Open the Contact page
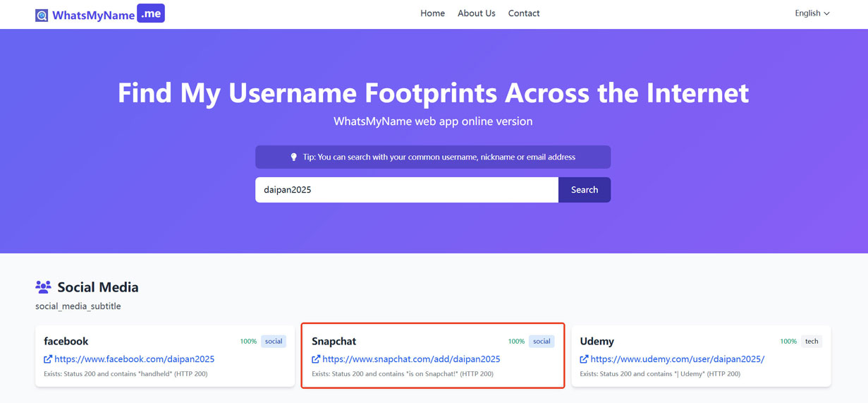The height and width of the screenshot is (403, 868). [x=524, y=13]
